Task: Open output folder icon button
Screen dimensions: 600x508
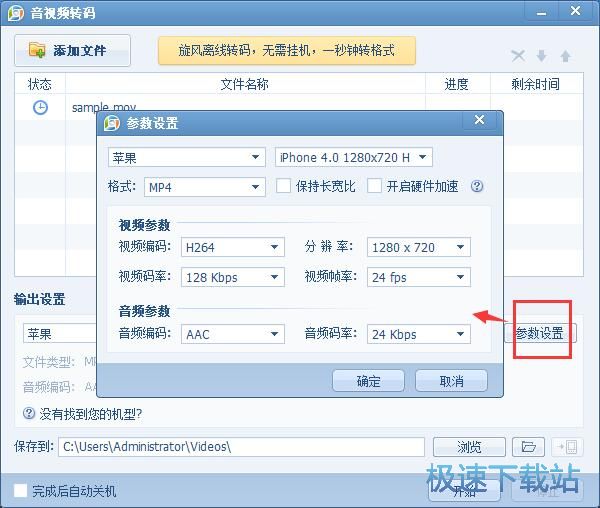Action: [528, 446]
